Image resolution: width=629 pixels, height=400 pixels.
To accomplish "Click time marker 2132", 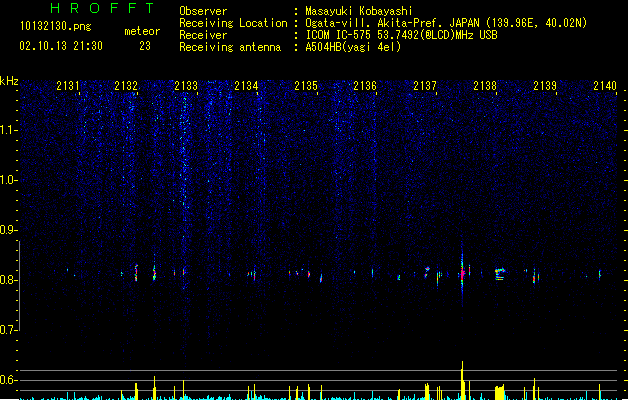I will pos(126,86).
